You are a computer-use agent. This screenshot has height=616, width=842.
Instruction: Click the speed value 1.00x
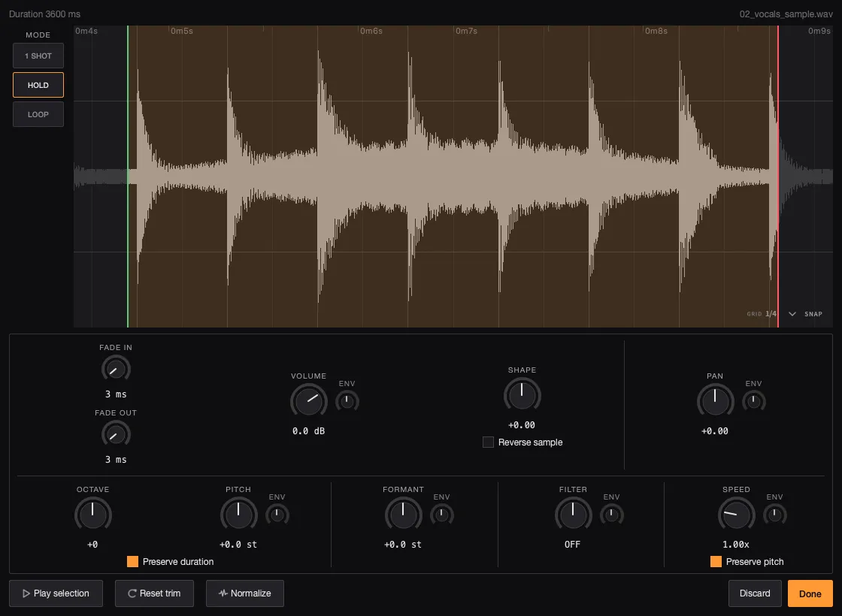click(736, 545)
